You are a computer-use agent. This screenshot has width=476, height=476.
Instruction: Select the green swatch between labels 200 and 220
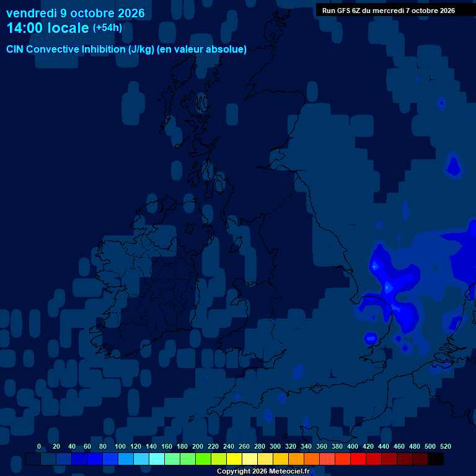tap(203, 459)
